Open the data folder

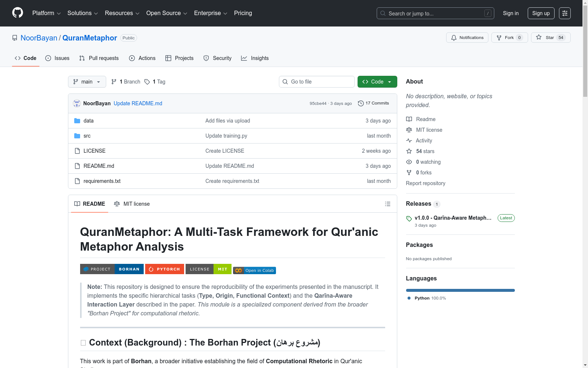click(x=89, y=121)
